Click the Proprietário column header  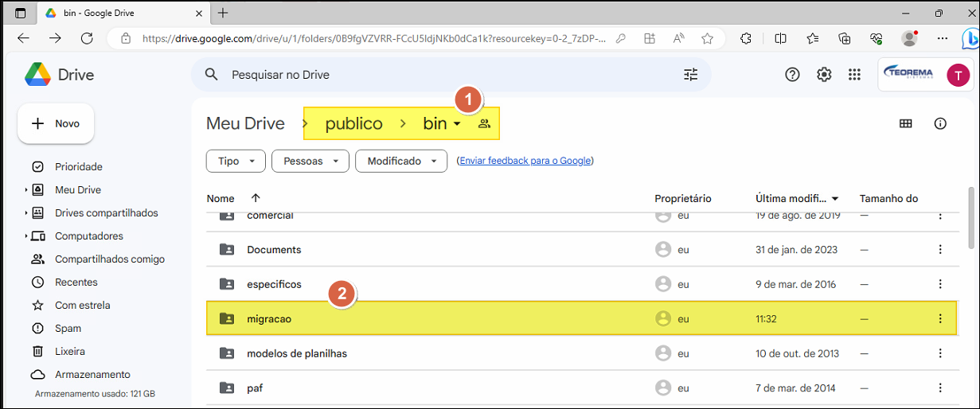coord(683,199)
